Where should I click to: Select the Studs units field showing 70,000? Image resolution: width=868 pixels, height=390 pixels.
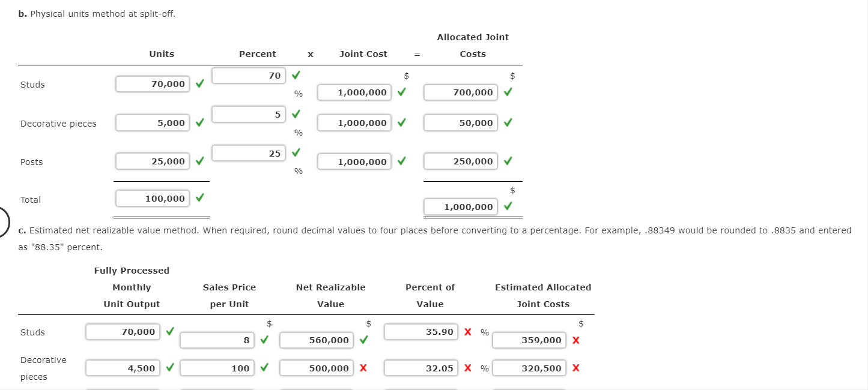[x=152, y=84]
